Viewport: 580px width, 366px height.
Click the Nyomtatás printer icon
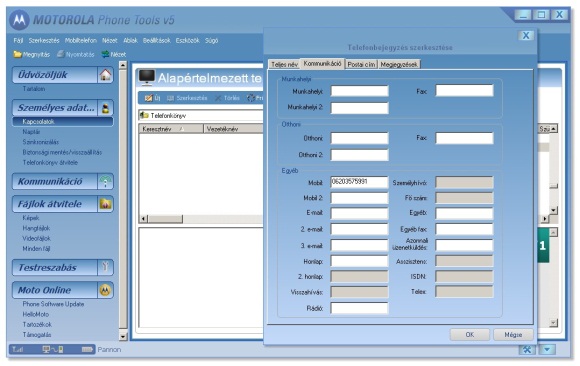point(61,54)
